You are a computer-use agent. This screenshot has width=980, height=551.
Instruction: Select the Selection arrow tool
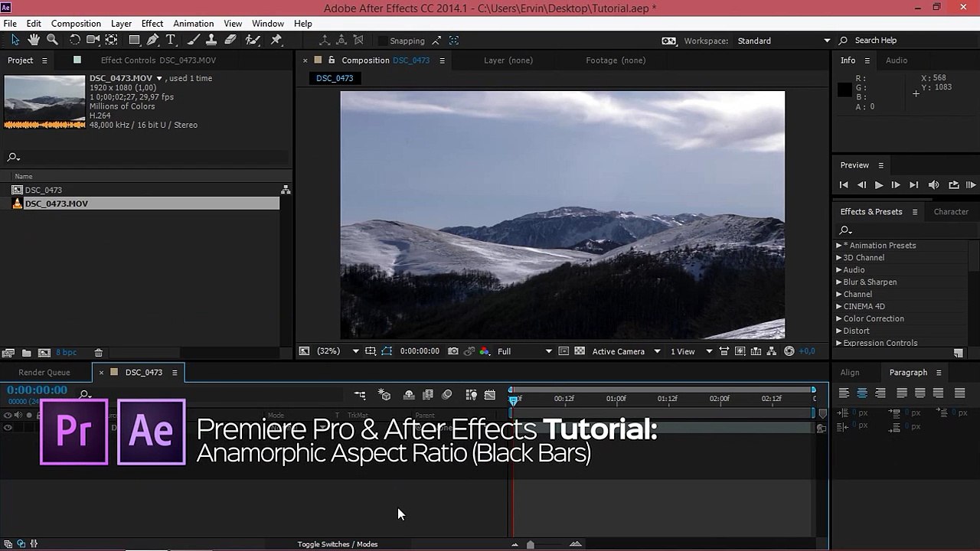15,40
